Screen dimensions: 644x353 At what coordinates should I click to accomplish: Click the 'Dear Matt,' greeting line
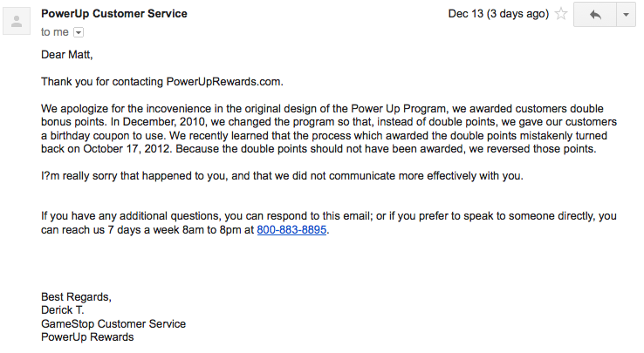(67, 55)
